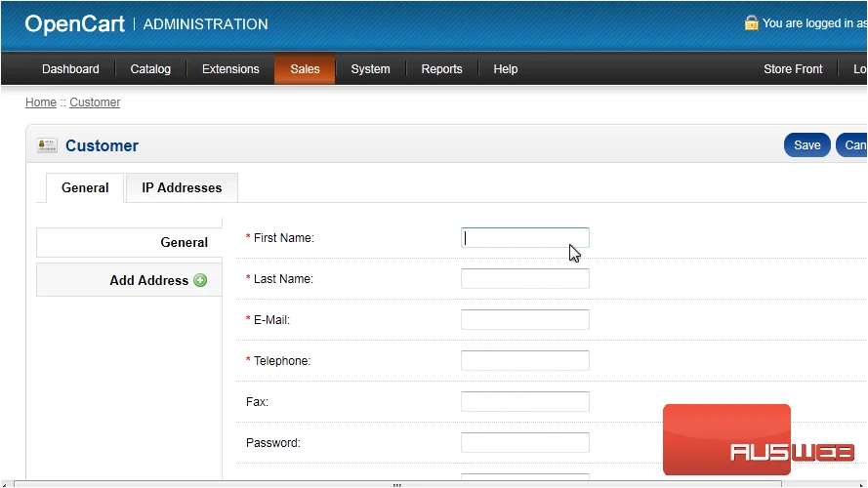Click the Telephone input field

click(524, 361)
